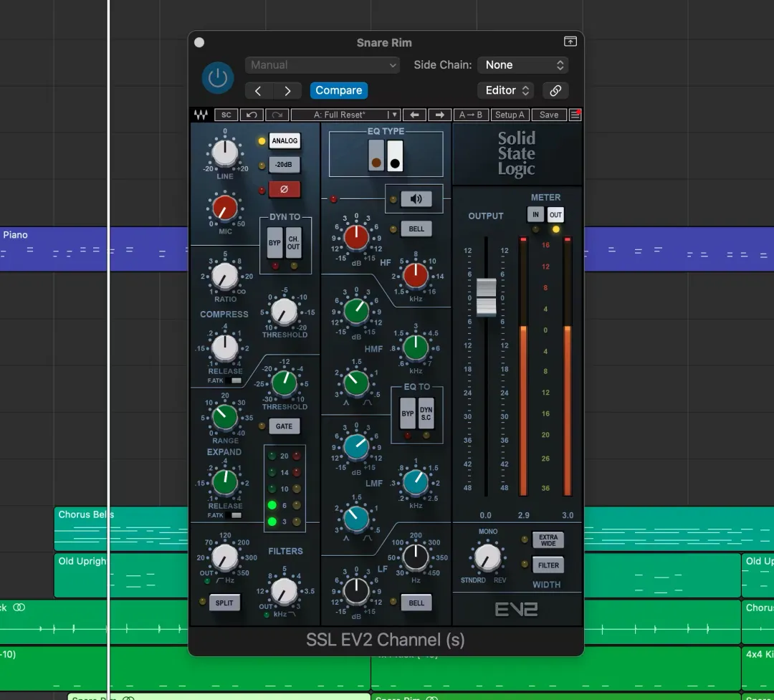Click the green RANGE knob

pos(224,417)
